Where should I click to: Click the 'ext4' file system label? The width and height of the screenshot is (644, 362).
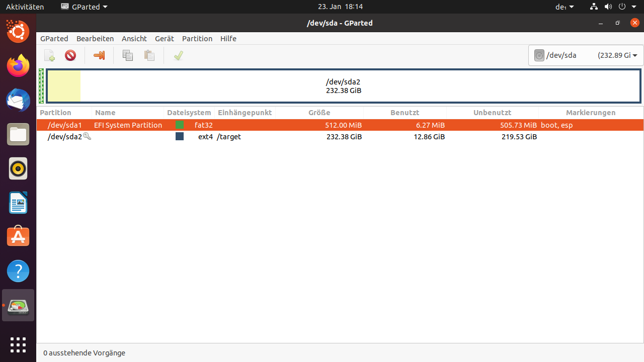pyautogui.click(x=206, y=136)
